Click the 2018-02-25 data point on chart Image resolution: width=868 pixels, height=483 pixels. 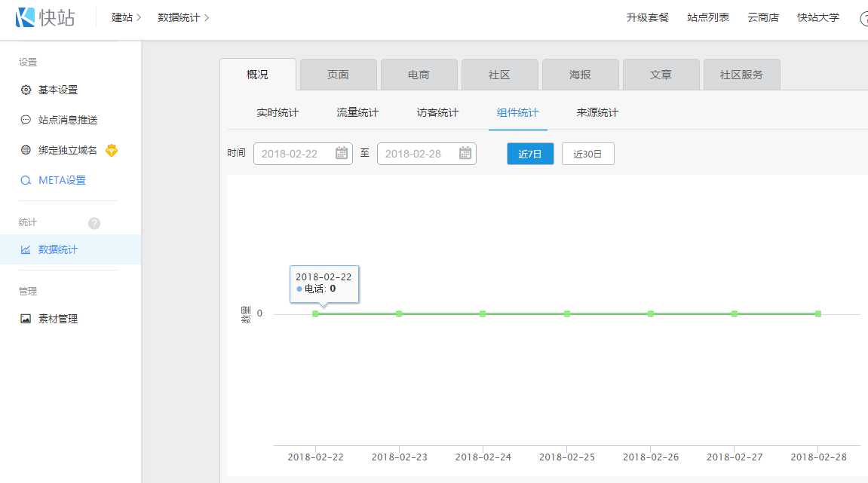[566, 313]
